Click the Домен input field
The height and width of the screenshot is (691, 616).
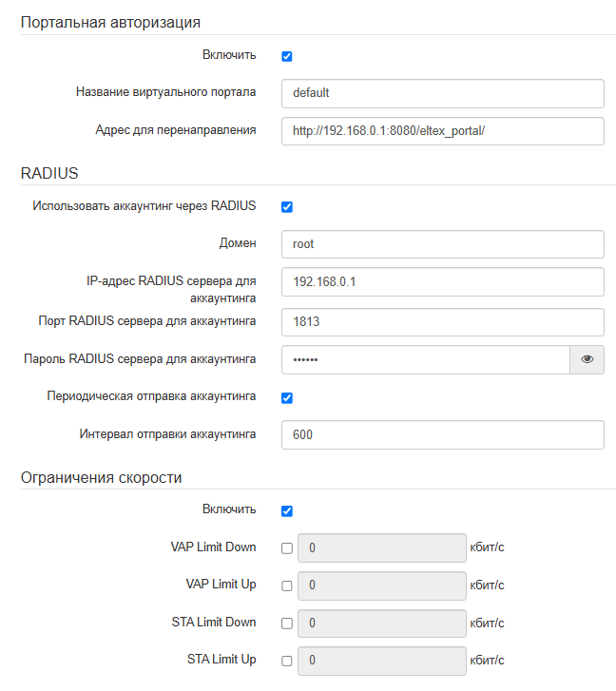(x=443, y=244)
